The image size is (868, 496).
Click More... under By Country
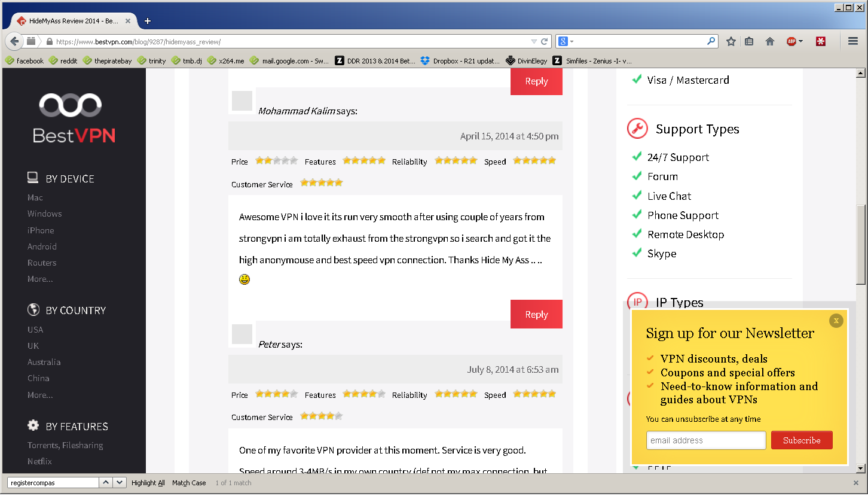40,395
